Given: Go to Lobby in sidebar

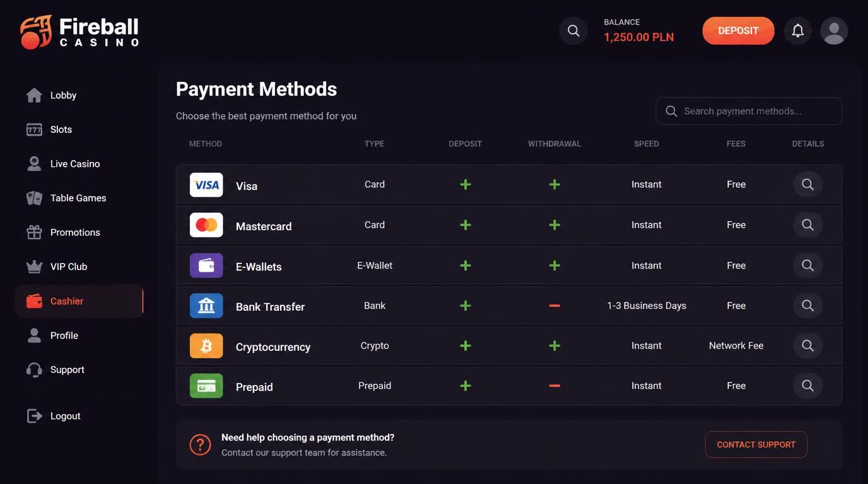Looking at the screenshot, I should point(79,95).
